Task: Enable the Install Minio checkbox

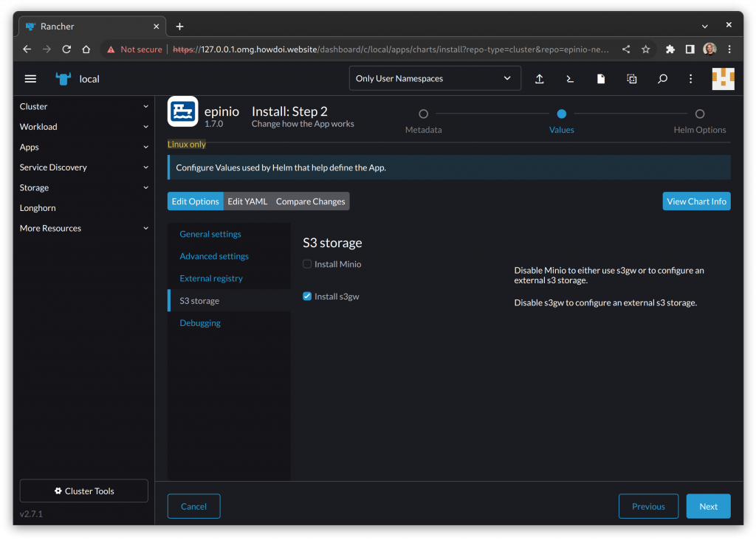Action: pyautogui.click(x=308, y=264)
